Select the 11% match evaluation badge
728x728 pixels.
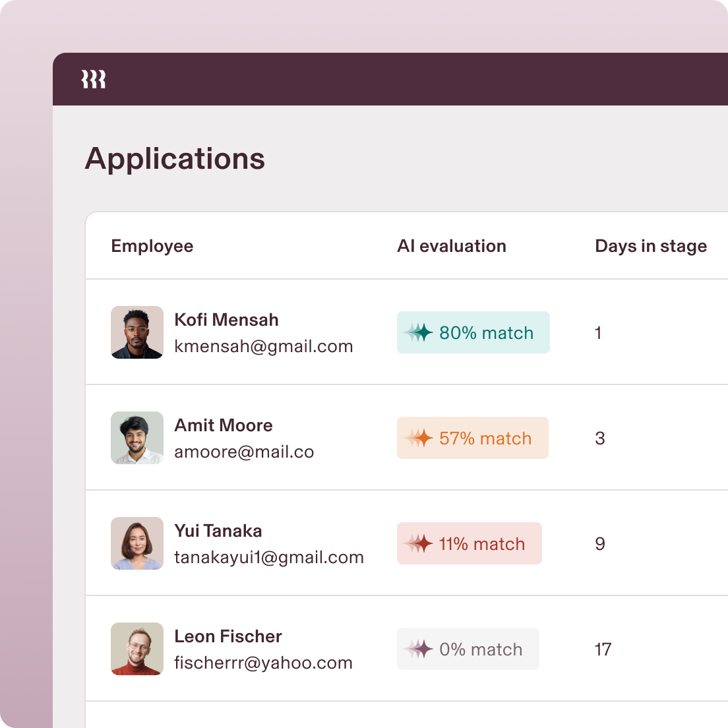[469, 543]
